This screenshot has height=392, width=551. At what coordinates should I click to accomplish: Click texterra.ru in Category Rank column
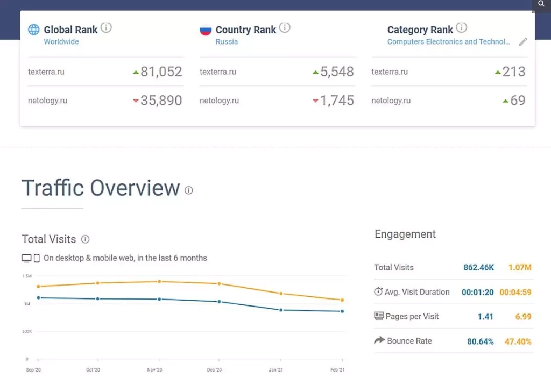pos(390,72)
